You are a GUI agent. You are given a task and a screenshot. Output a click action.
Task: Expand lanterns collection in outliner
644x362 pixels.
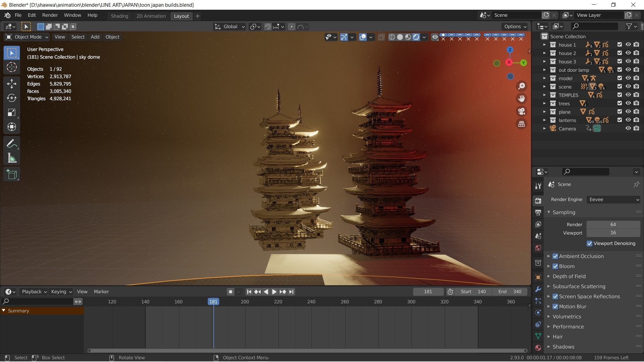(x=544, y=120)
